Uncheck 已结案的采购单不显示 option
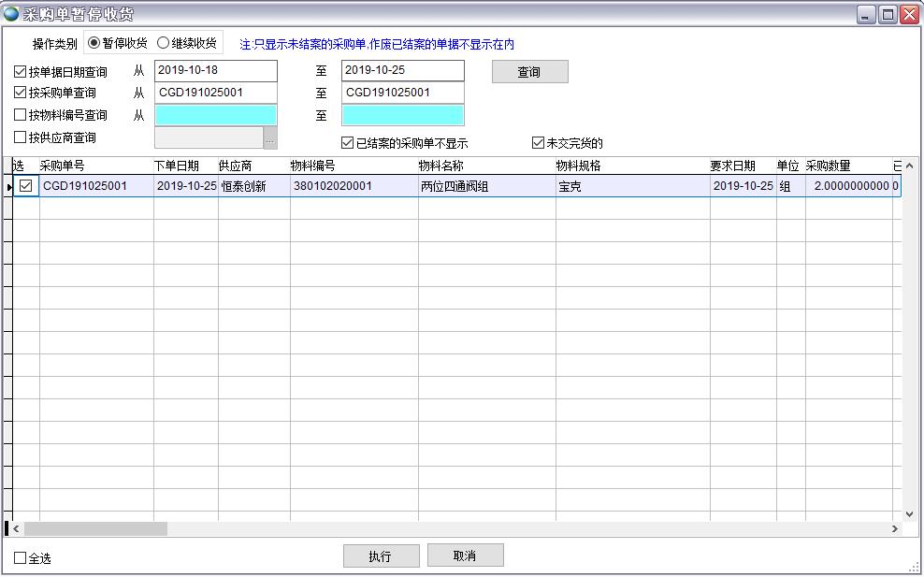924x577 pixels. 348,143
